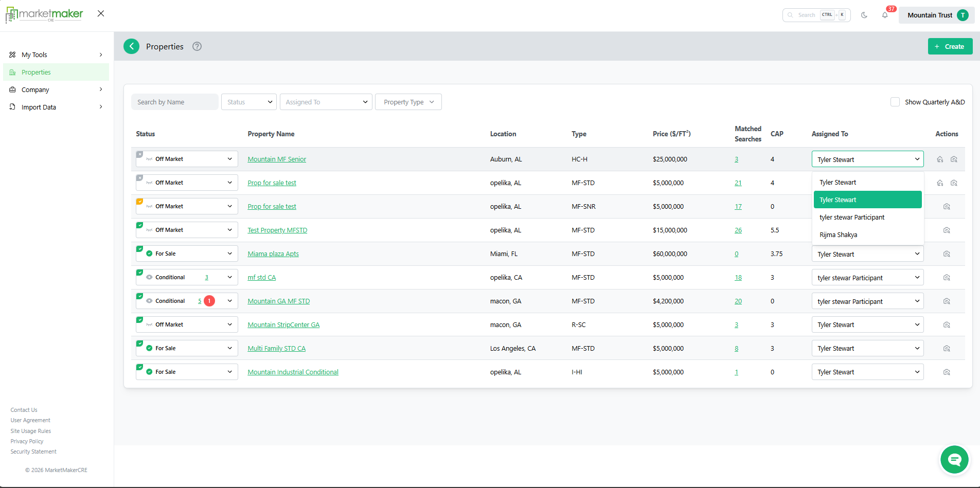Click the notification bell icon

pyautogui.click(x=885, y=15)
